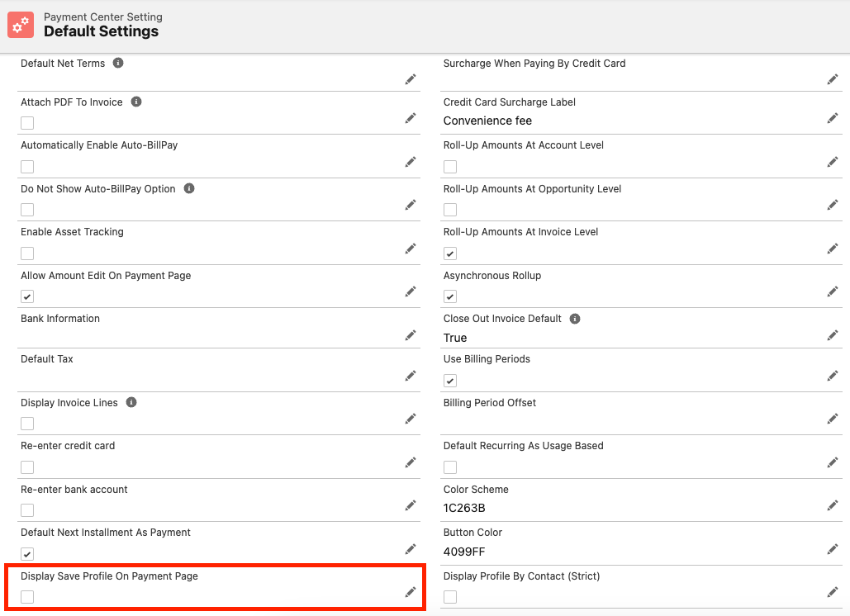Toggle Roll-Up Amounts At Invoice Level checkbox
850x616 pixels.
450,254
